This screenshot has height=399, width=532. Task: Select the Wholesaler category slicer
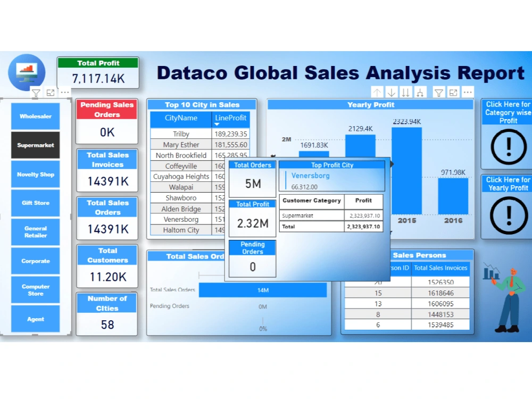click(35, 116)
